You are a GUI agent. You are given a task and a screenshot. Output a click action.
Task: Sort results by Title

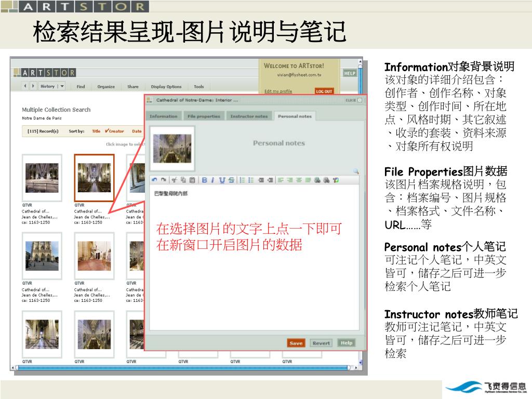[x=96, y=131]
